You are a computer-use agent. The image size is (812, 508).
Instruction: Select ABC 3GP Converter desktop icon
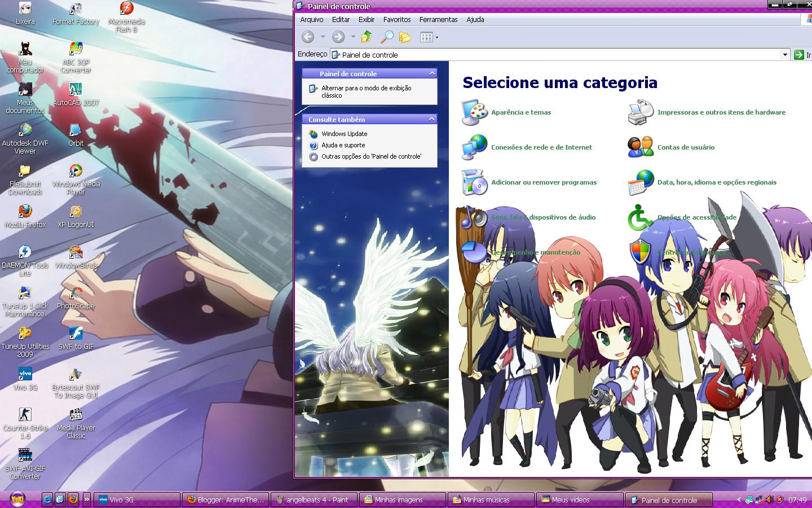(x=76, y=58)
